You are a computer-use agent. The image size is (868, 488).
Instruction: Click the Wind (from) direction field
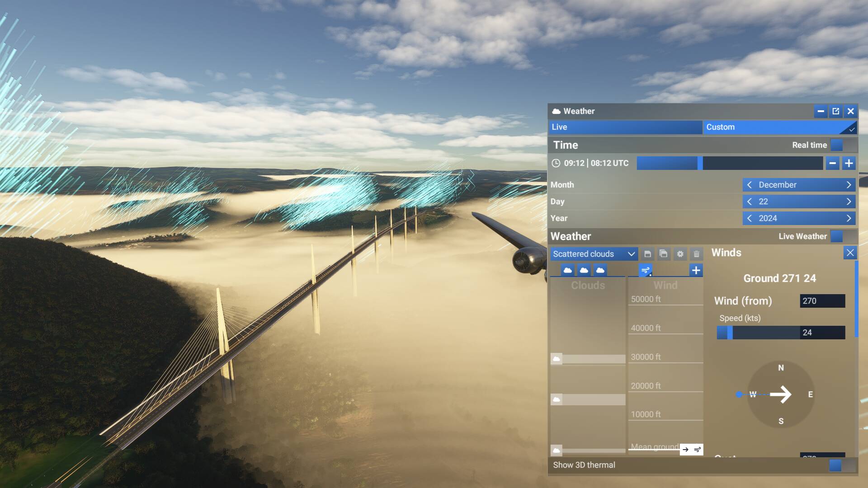(x=822, y=301)
